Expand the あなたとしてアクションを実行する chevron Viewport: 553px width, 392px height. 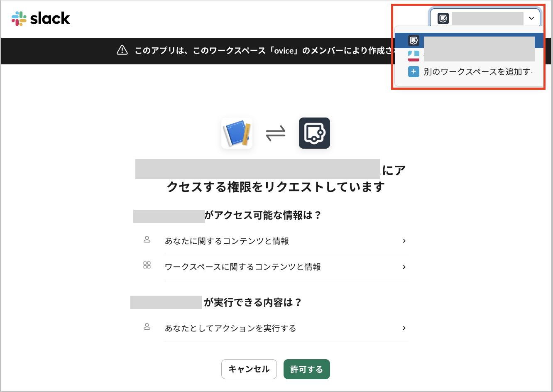pos(404,328)
